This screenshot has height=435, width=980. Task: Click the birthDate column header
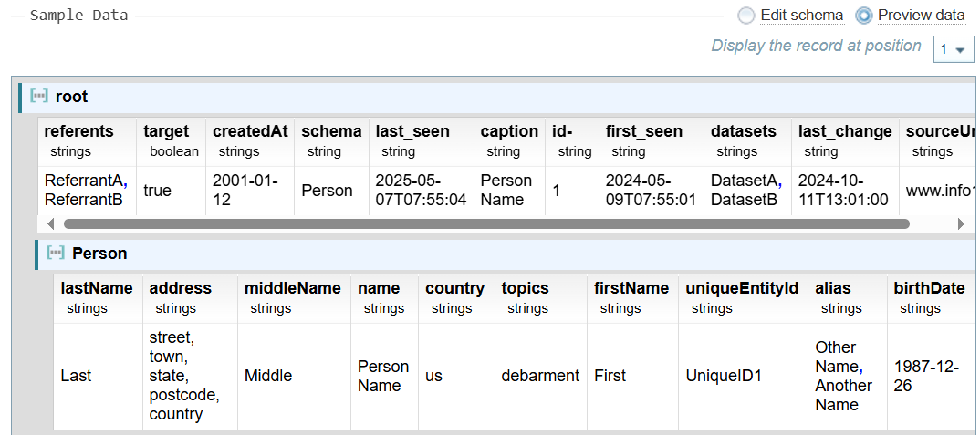point(929,288)
